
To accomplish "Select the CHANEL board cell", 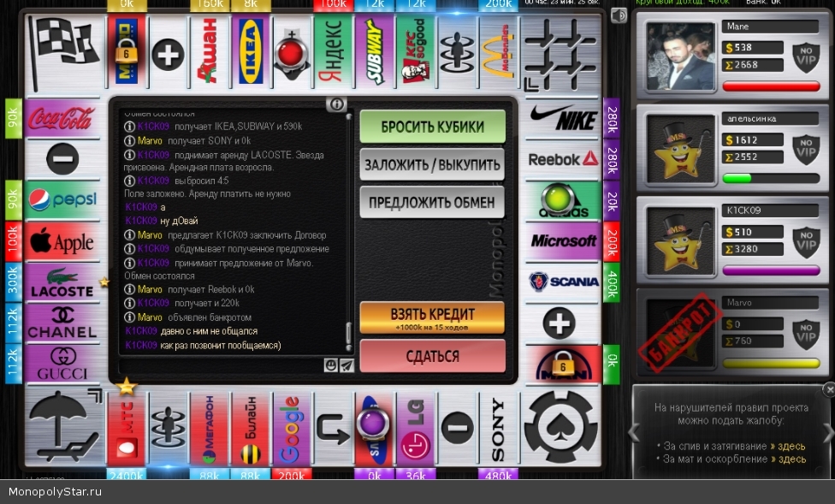I will [x=62, y=323].
